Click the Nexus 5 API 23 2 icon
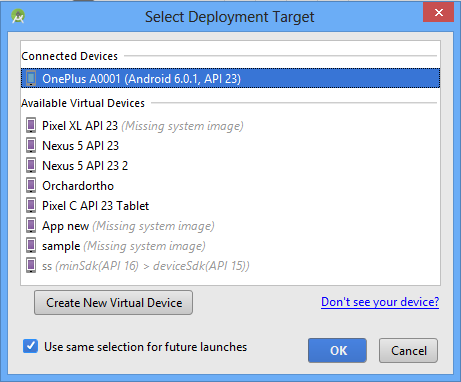461x382 pixels. 31,166
